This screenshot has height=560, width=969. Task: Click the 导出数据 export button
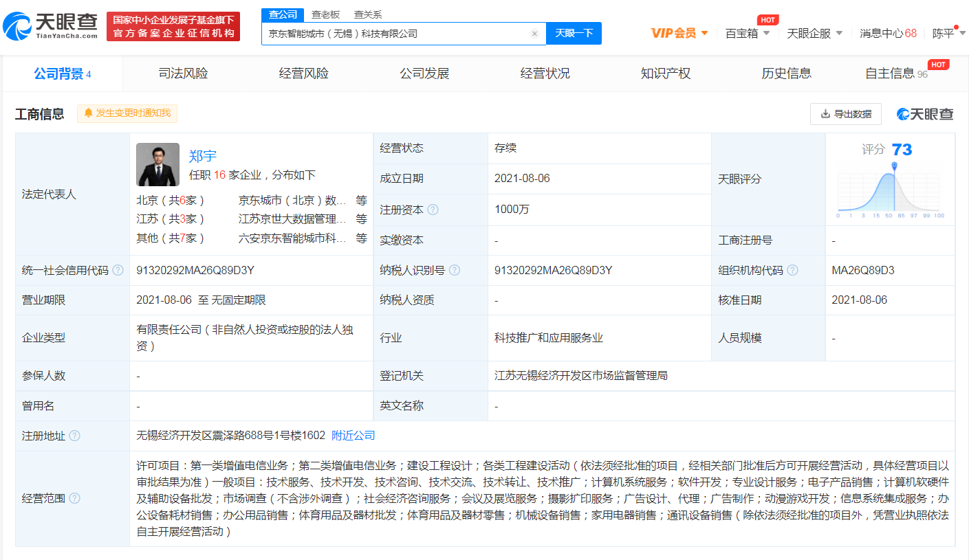click(845, 114)
